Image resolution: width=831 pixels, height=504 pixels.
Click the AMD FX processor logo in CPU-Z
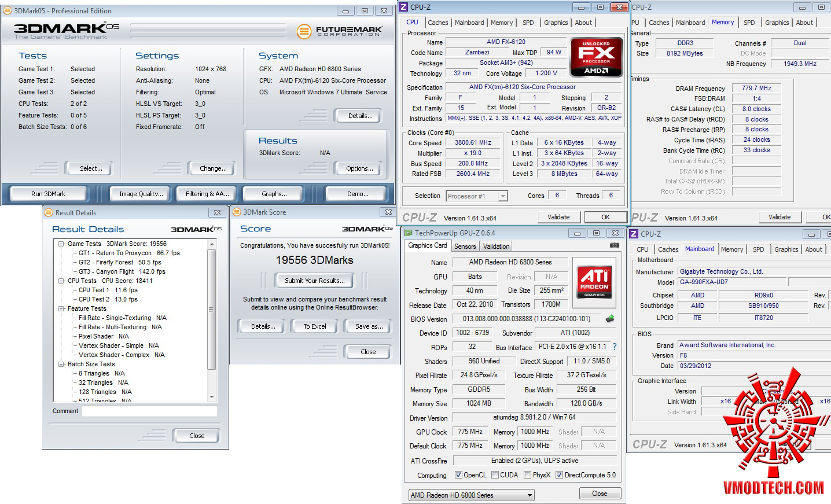[596, 57]
